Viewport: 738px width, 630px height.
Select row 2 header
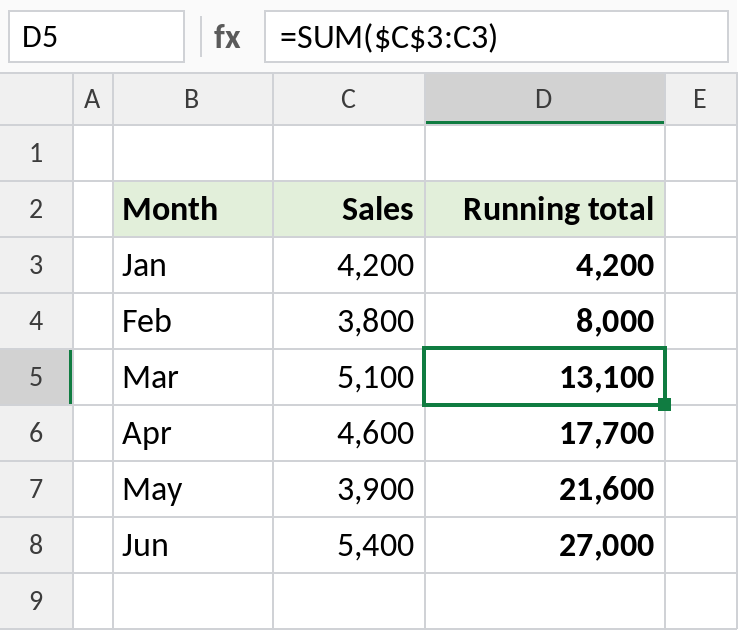(x=36, y=209)
